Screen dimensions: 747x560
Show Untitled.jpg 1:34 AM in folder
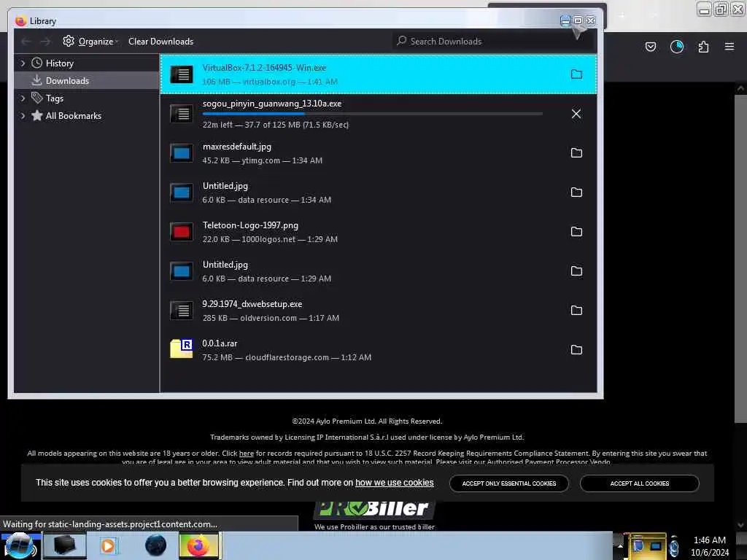[576, 192]
